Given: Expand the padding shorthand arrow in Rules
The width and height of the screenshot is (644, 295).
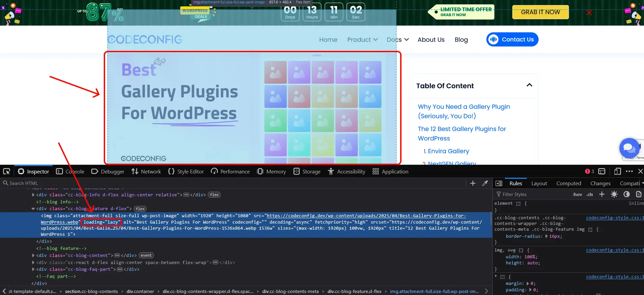Looking at the screenshot, I should click(530, 290).
